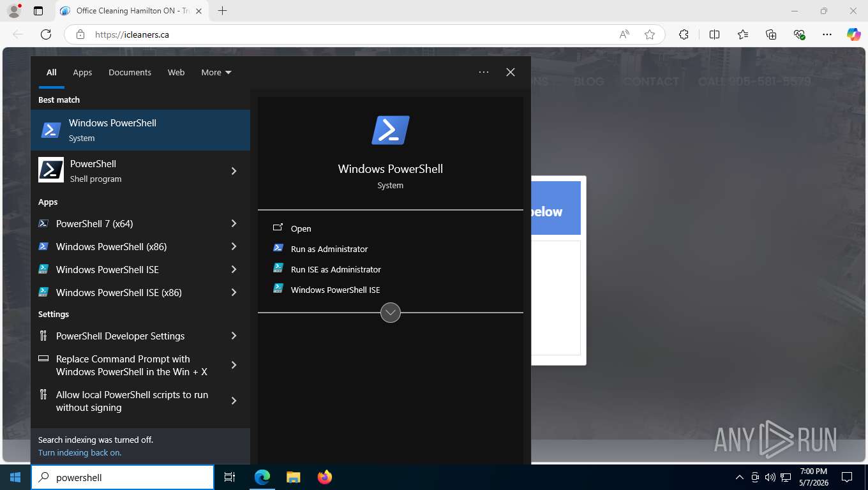The height and width of the screenshot is (490, 868).
Task: Open Windows PowerShell ISE (x86)
Action: point(125,292)
